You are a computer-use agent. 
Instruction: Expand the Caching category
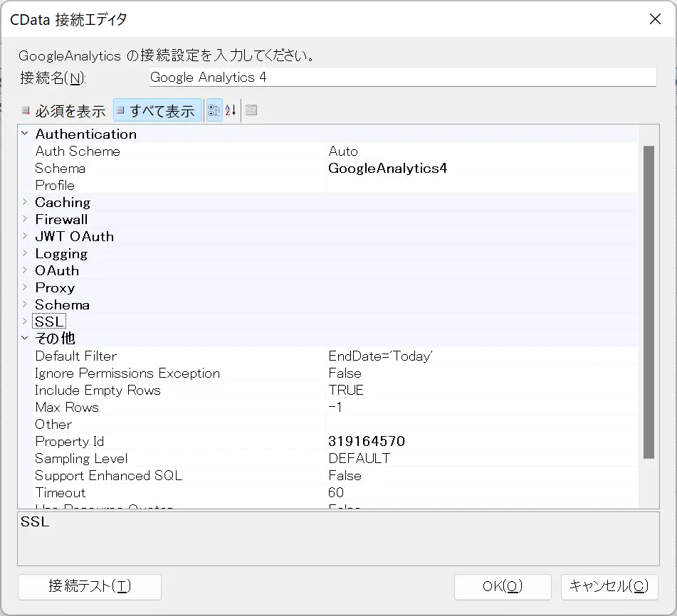25,202
